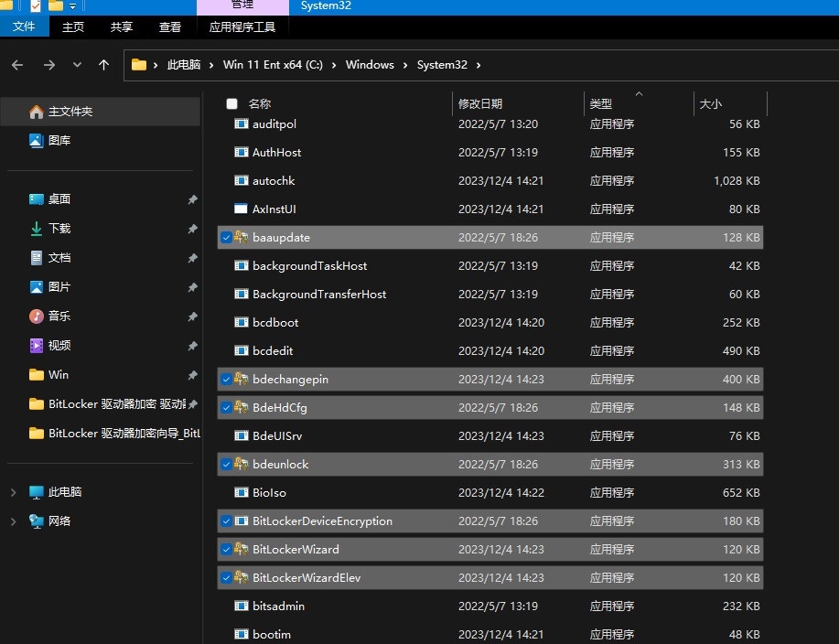Click the Up directory arrow icon

[103, 65]
